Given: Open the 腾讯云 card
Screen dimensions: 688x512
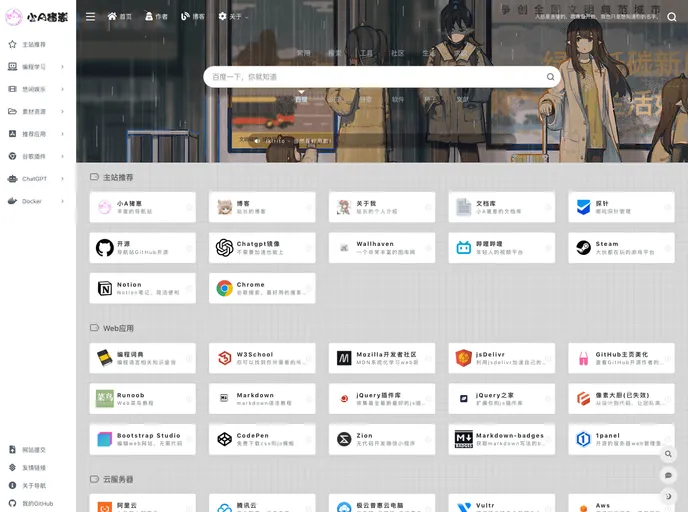Looking at the screenshot, I should pyautogui.click(x=262, y=503).
